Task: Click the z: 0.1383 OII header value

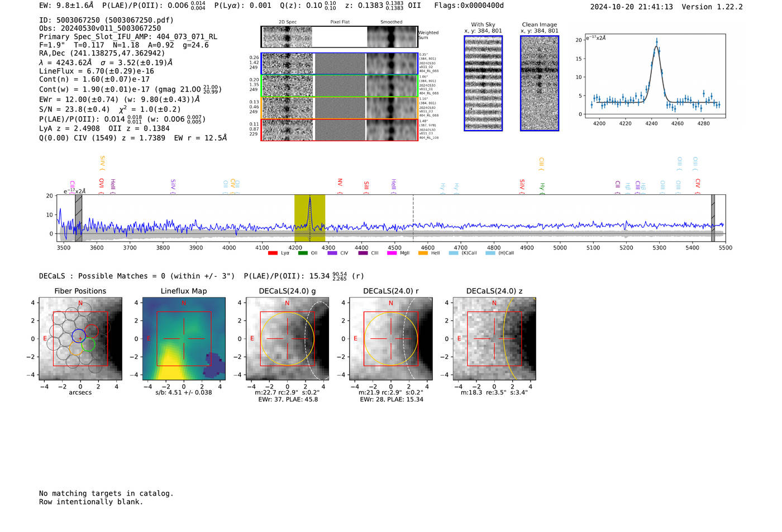Action: [383, 6]
